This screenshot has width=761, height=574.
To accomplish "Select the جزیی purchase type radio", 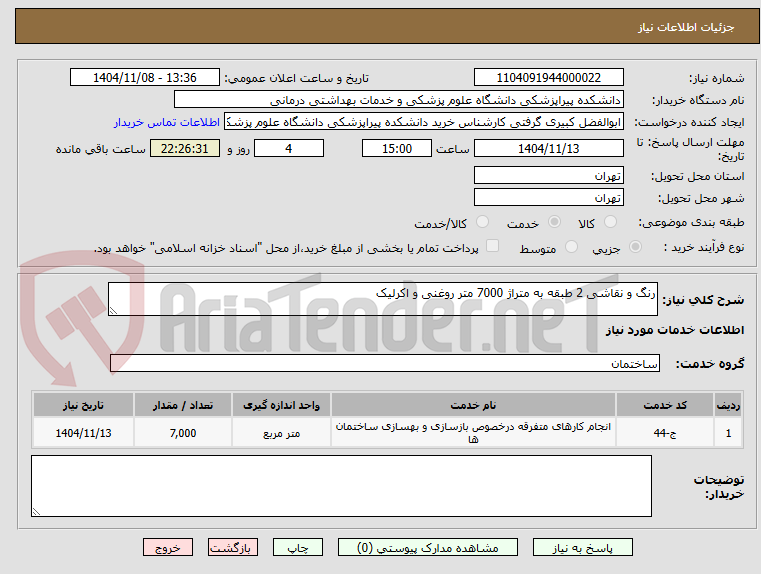I will [635, 247].
